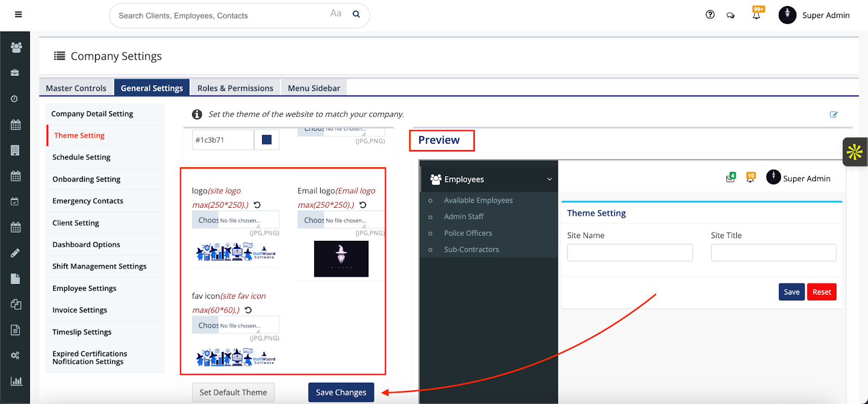
Task: Switch to the Master Controls tab
Action: coord(76,88)
